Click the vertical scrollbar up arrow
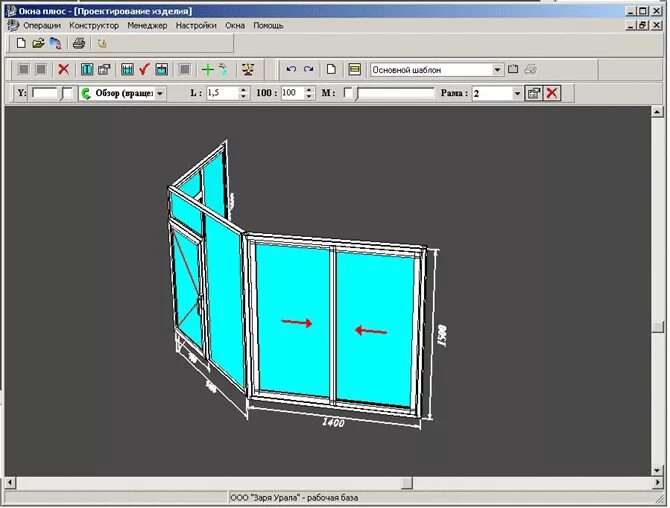 click(657, 112)
